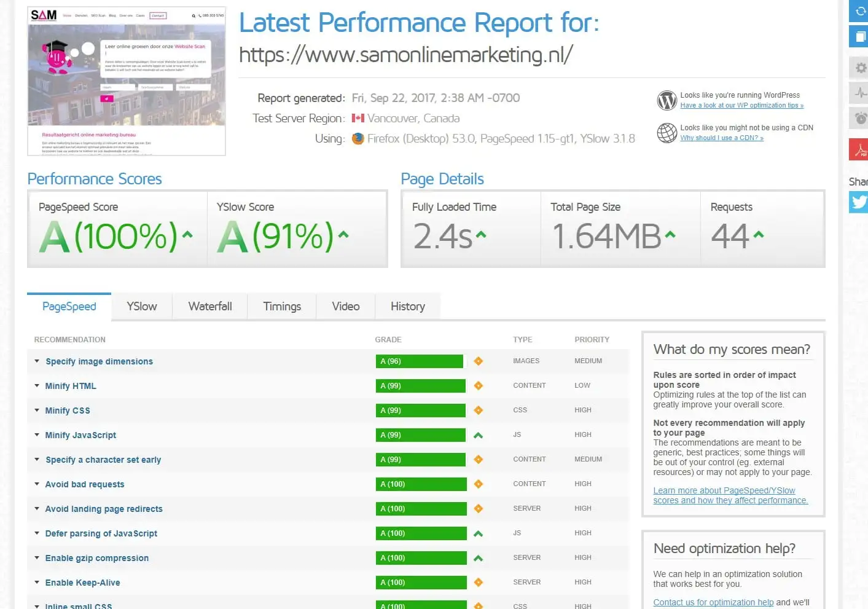The width and height of the screenshot is (868, 609).
Task: Click the website screenshot thumbnail
Action: coord(127,81)
